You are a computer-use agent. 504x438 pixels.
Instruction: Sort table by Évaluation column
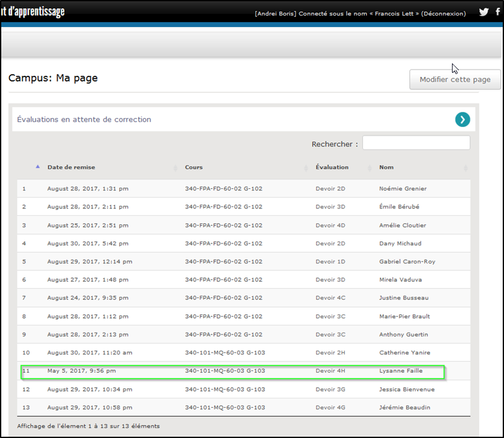[332, 168]
